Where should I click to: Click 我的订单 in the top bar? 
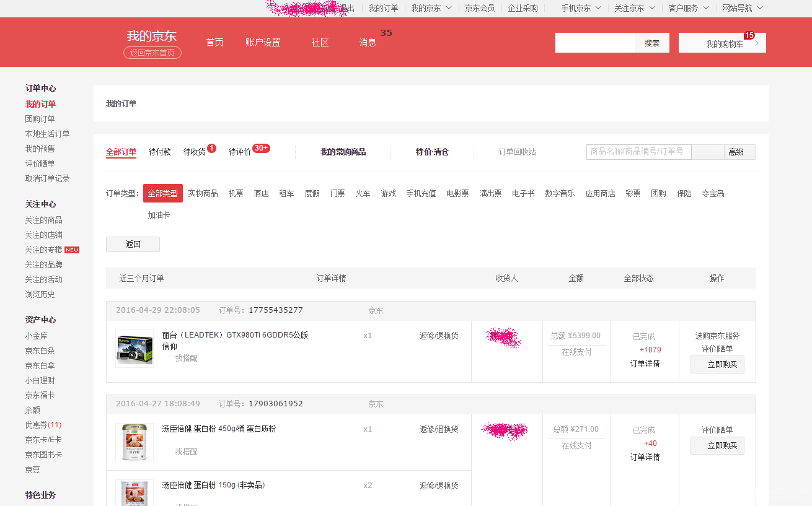[383, 8]
